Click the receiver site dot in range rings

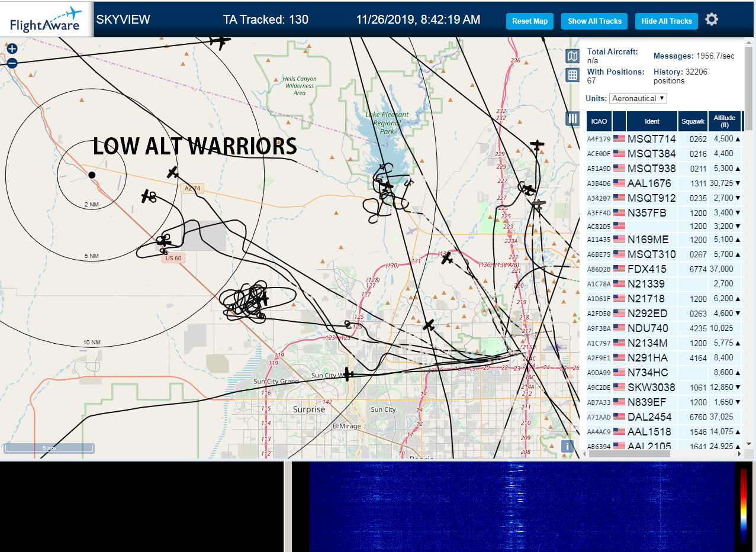[92, 175]
